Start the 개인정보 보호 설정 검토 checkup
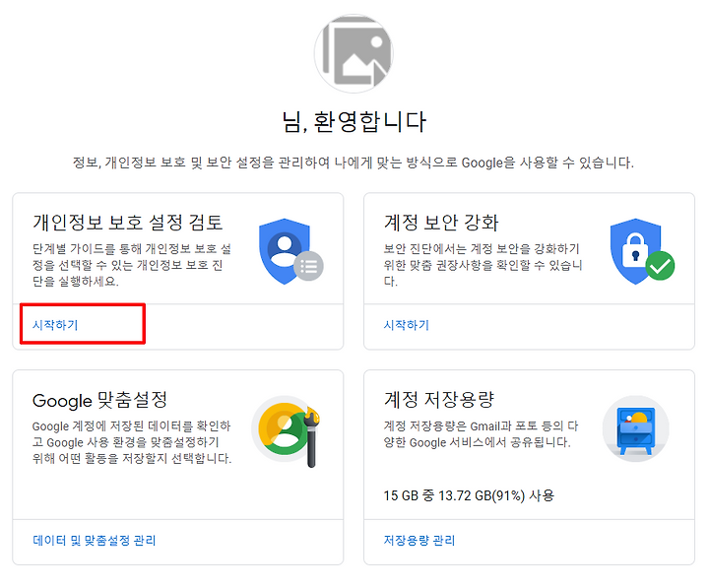 pos(55,325)
